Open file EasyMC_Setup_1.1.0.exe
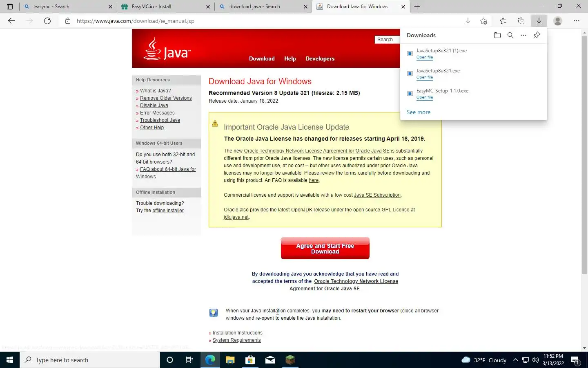Viewport: 588px width, 368px height. (x=425, y=97)
